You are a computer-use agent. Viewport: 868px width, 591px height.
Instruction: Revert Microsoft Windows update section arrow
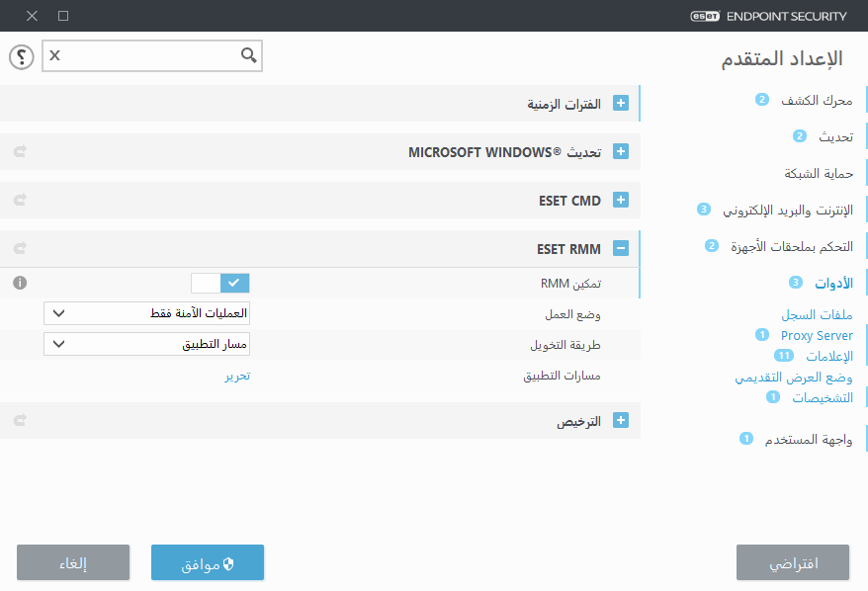click(x=21, y=151)
